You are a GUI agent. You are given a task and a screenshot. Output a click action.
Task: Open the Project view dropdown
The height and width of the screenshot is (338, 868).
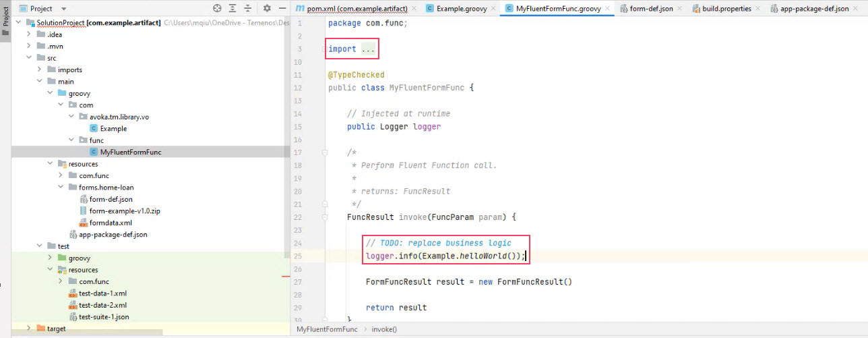pos(44,9)
